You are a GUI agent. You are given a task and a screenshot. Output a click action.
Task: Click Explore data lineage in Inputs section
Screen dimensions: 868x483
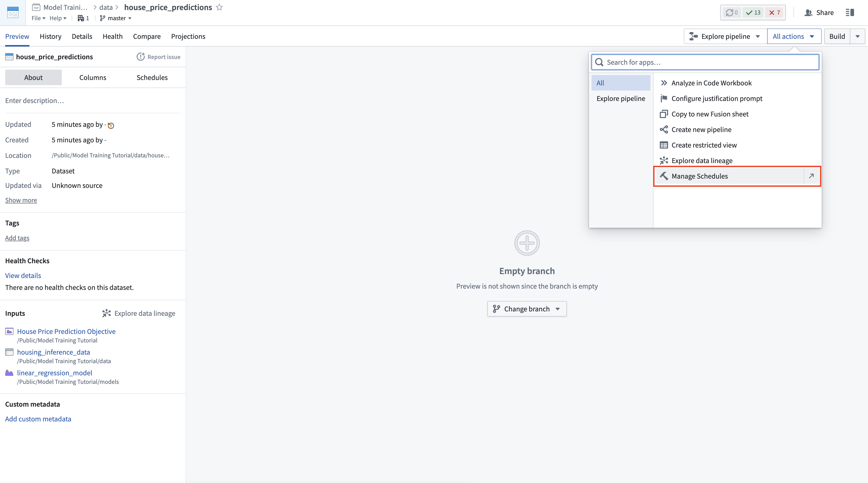pos(139,313)
